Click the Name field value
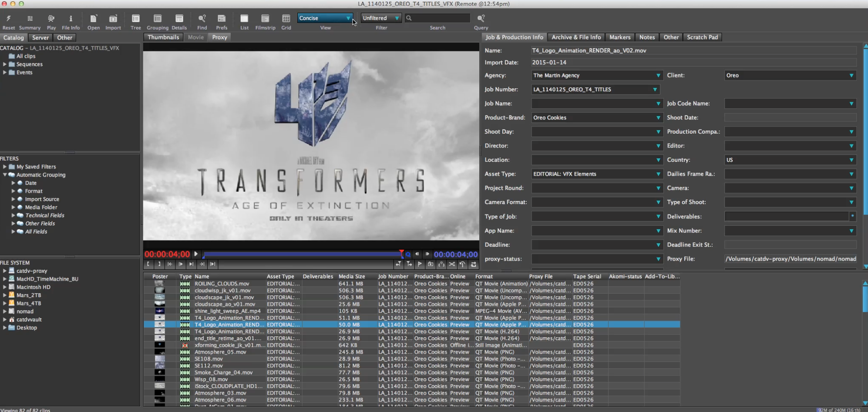This screenshot has width=868, height=412. click(x=694, y=50)
